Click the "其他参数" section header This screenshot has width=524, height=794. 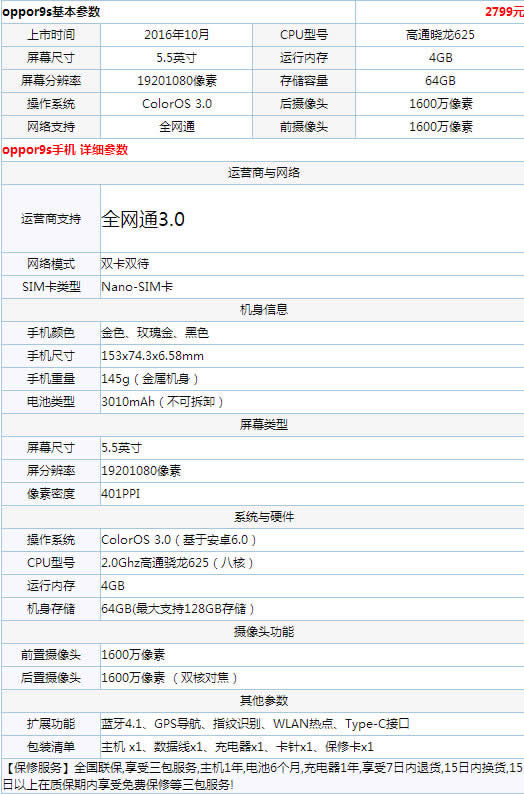coord(263,701)
